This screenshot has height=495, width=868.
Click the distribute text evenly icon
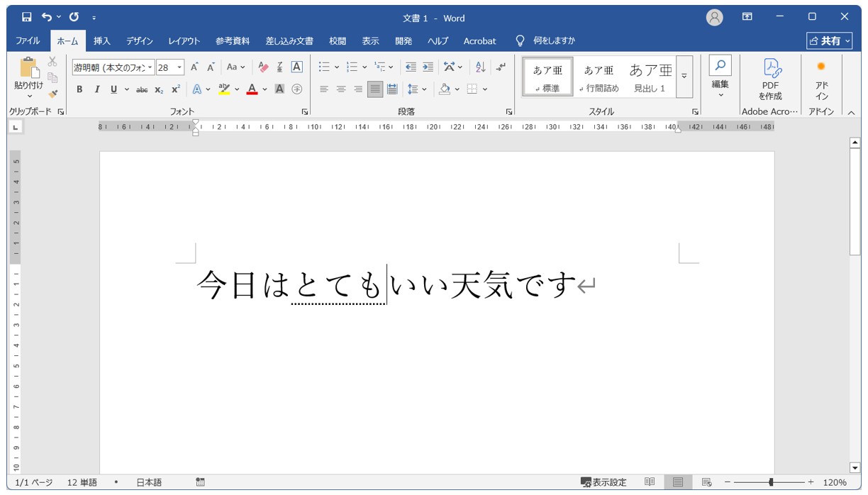click(392, 89)
